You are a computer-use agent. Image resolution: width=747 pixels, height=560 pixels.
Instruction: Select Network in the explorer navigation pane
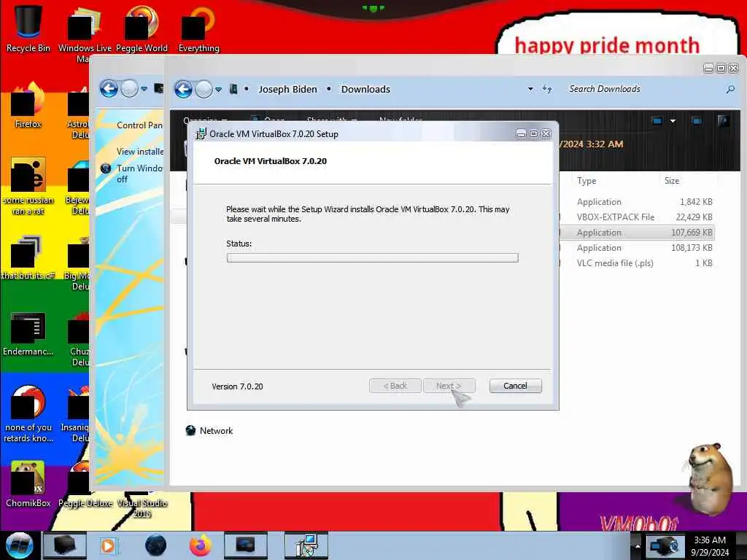coord(216,430)
